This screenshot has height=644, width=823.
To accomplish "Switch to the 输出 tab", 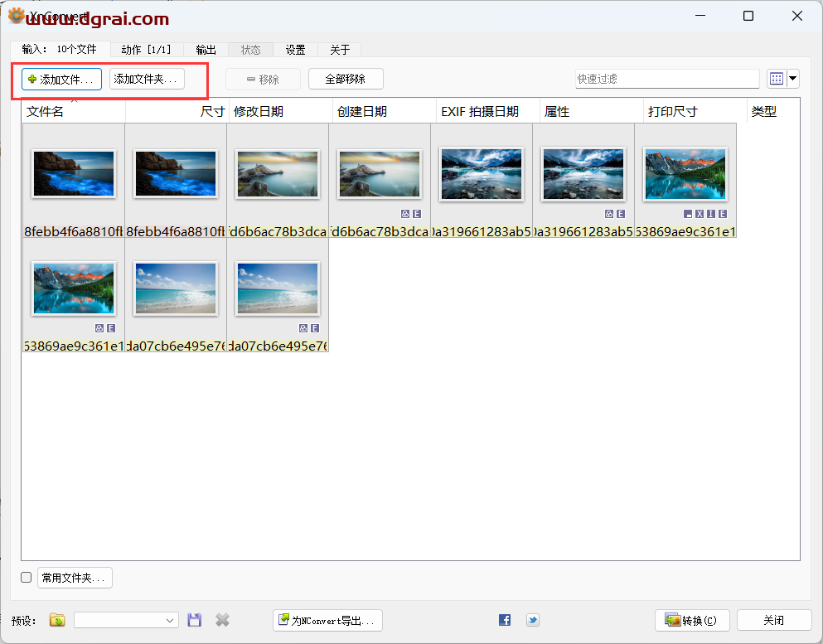I will click(x=206, y=50).
